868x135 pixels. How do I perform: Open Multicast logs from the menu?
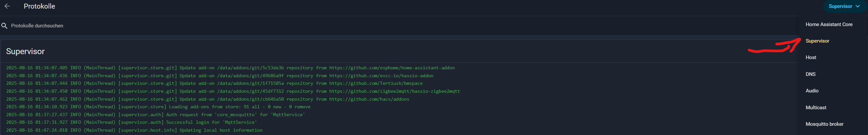[x=816, y=107]
